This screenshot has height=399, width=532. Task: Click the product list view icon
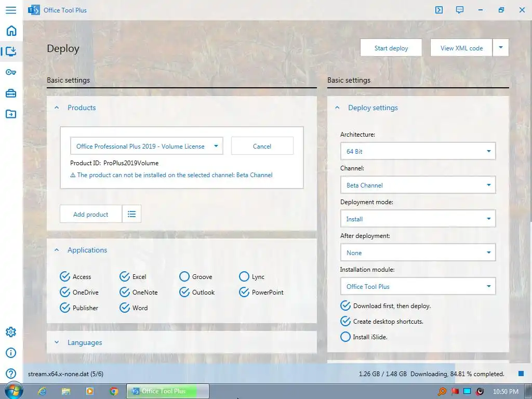click(131, 214)
